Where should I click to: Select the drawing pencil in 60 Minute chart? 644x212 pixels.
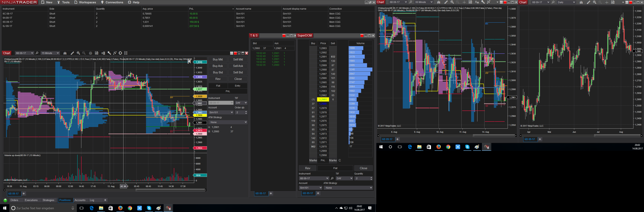(446, 2)
